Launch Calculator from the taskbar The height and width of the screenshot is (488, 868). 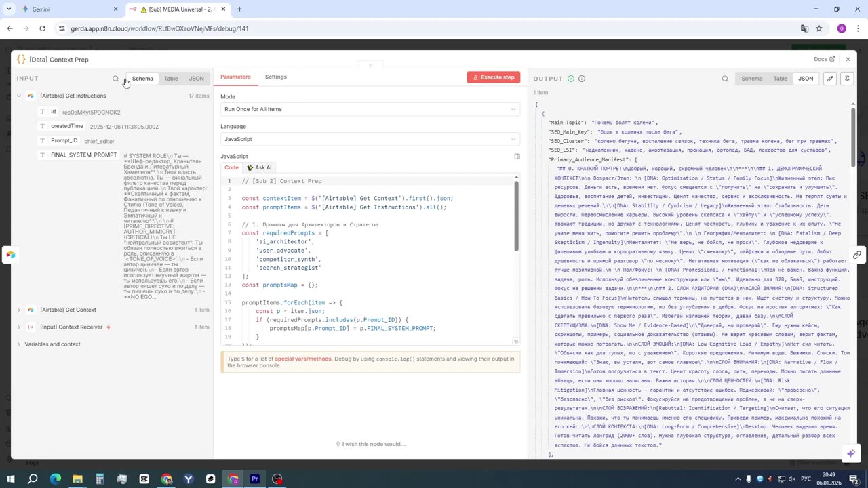coord(100,479)
